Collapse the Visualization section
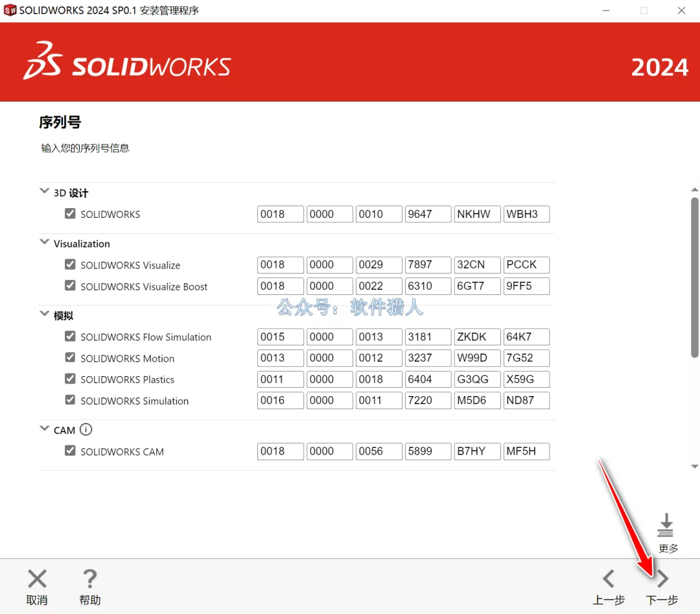Screen dimensions: 700x614 coord(44,242)
